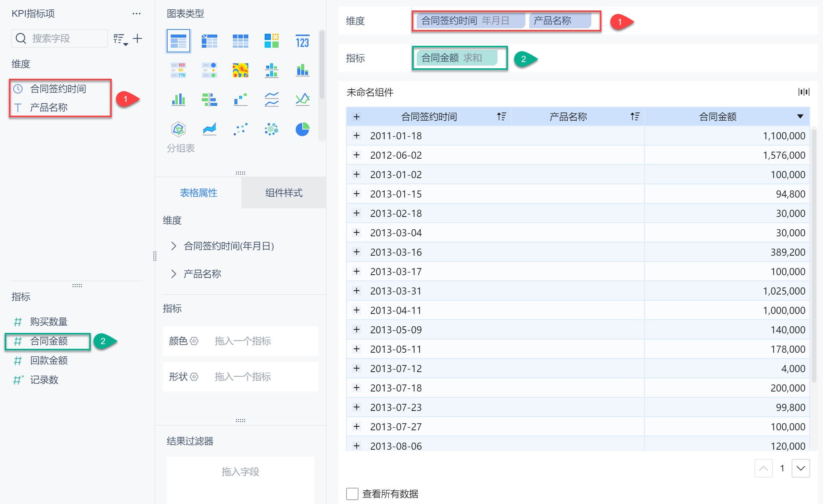This screenshot has width=823, height=504.
Task: Select the cross table chart type
Action: (x=210, y=41)
